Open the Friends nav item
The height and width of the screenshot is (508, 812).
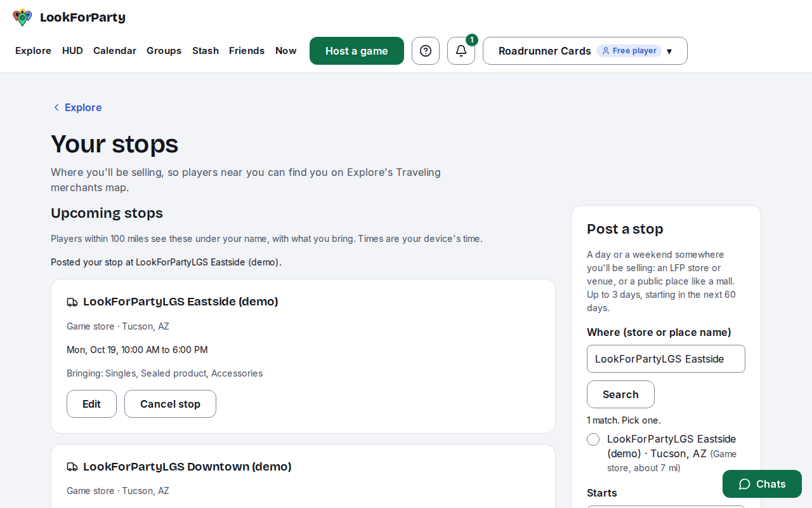pos(247,51)
